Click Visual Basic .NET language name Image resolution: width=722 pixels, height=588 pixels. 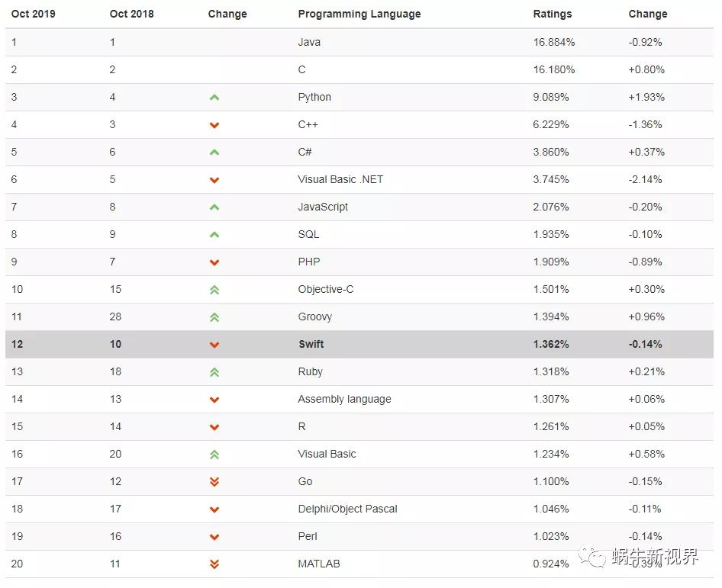click(x=340, y=179)
